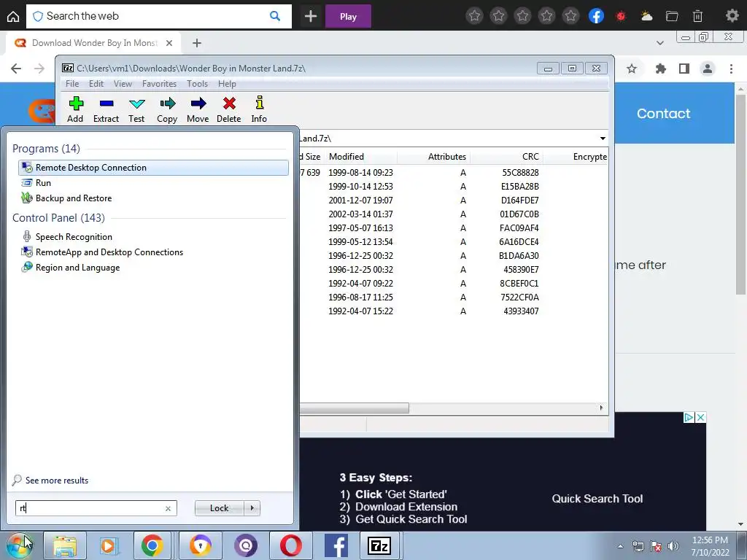747x560 pixels.
Task: Expand the 7-Zip address path dropdown
Action: 603,139
